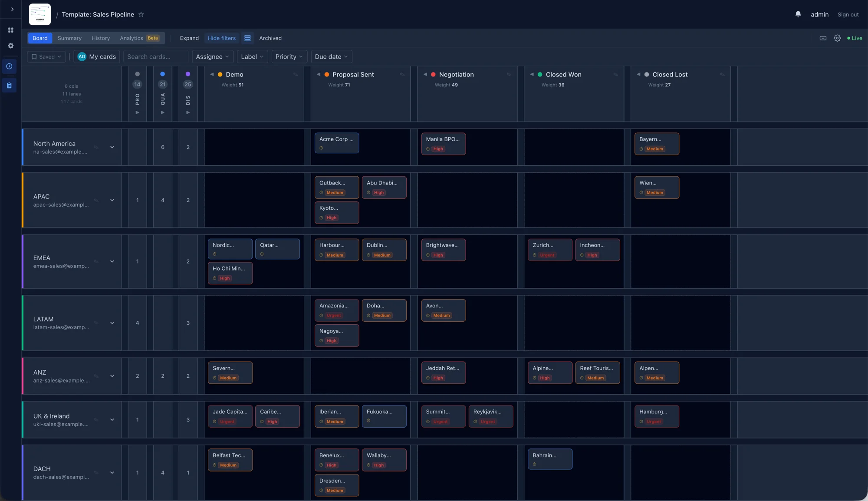868x501 pixels.
Task: Open the clock icon in sidebar
Action: click(9, 66)
